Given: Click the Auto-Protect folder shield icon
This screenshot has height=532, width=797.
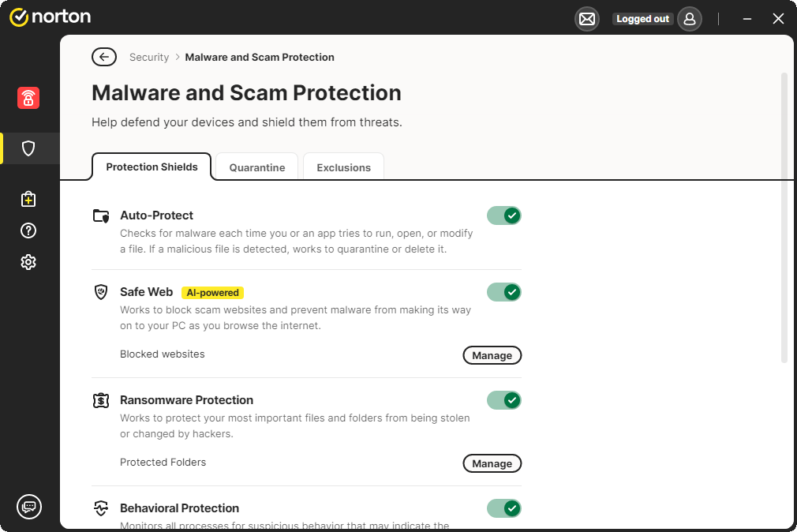Looking at the screenshot, I should [x=101, y=215].
